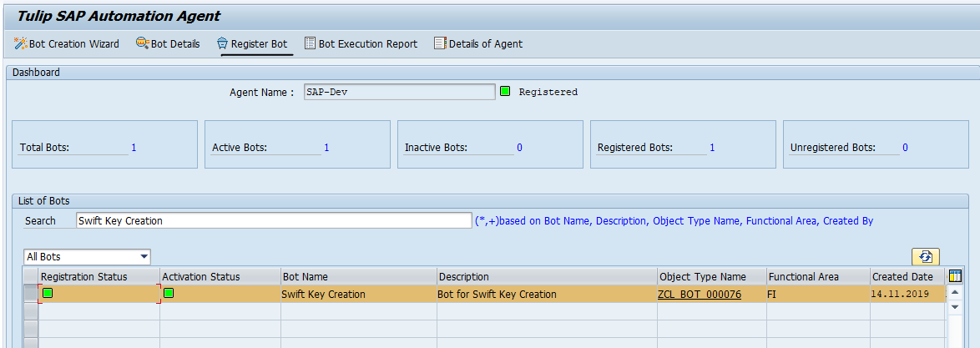This screenshot has height=348, width=980.
Task: Select the row selector of Swift Key Creation row
Action: 31,294
